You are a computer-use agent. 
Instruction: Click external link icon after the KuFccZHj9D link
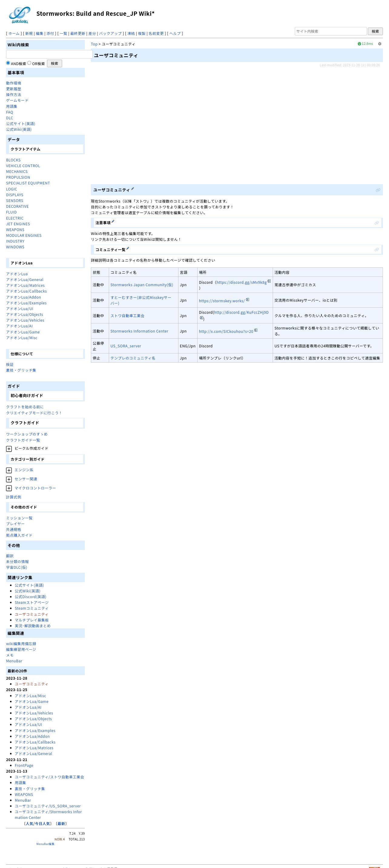201,318
